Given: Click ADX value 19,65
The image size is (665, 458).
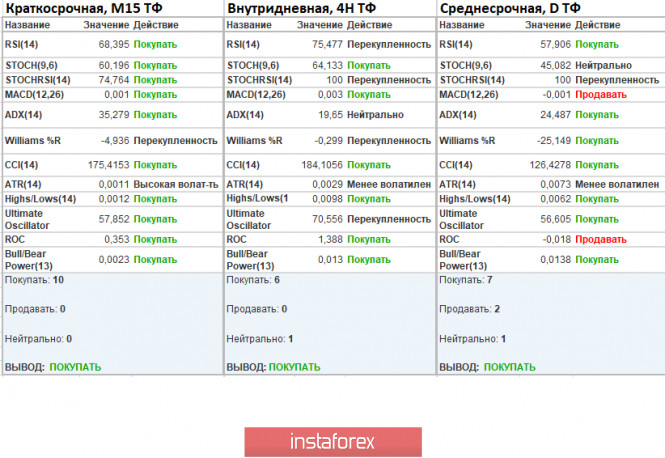Looking at the screenshot, I should pos(330,114).
